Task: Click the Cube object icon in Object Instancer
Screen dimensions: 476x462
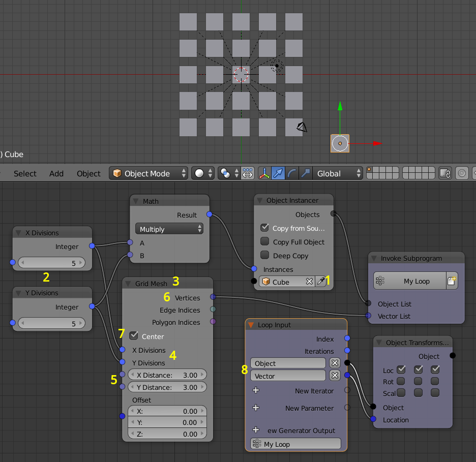Action: (x=266, y=282)
